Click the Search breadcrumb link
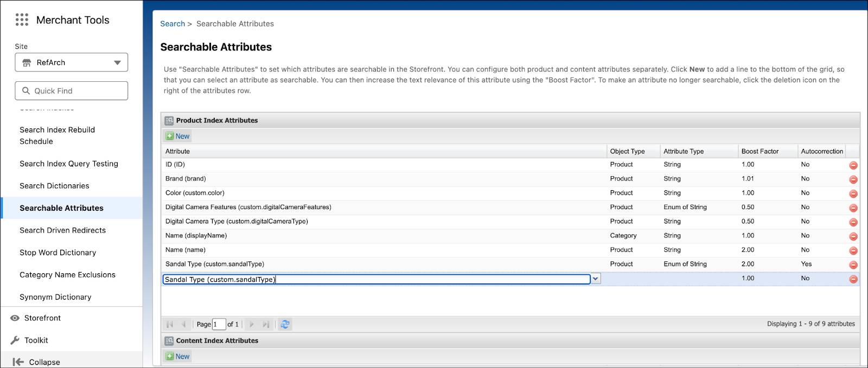Image resolution: width=868 pixels, height=368 pixels. point(173,24)
